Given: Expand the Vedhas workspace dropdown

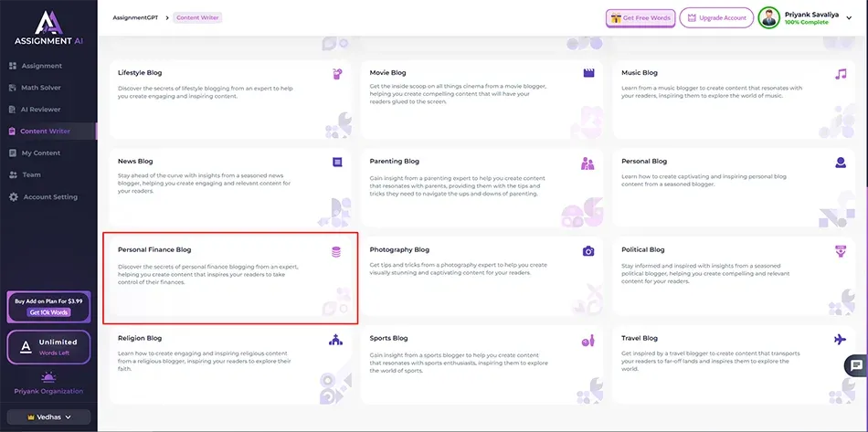Looking at the screenshot, I should coord(48,416).
